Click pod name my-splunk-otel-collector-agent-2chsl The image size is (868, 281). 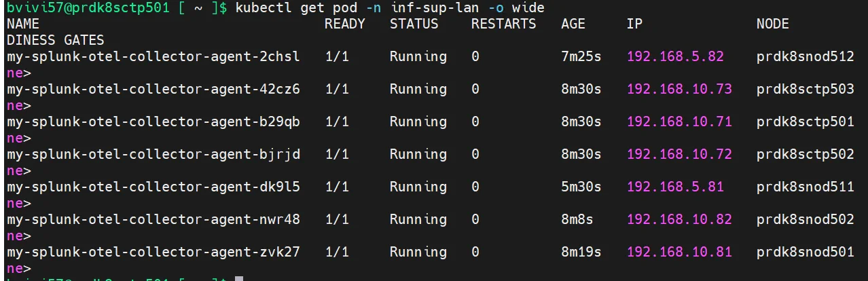pyautogui.click(x=153, y=56)
